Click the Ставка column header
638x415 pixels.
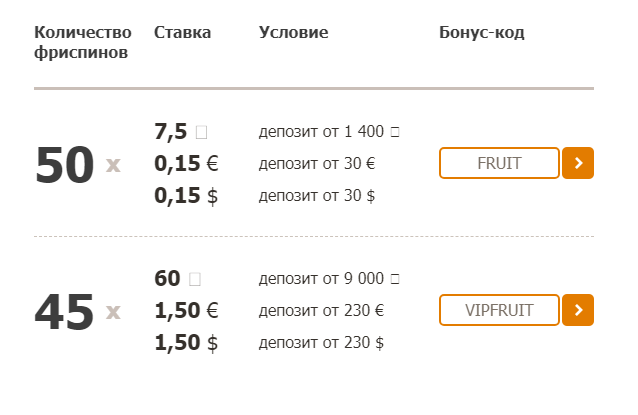click(x=182, y=33)
